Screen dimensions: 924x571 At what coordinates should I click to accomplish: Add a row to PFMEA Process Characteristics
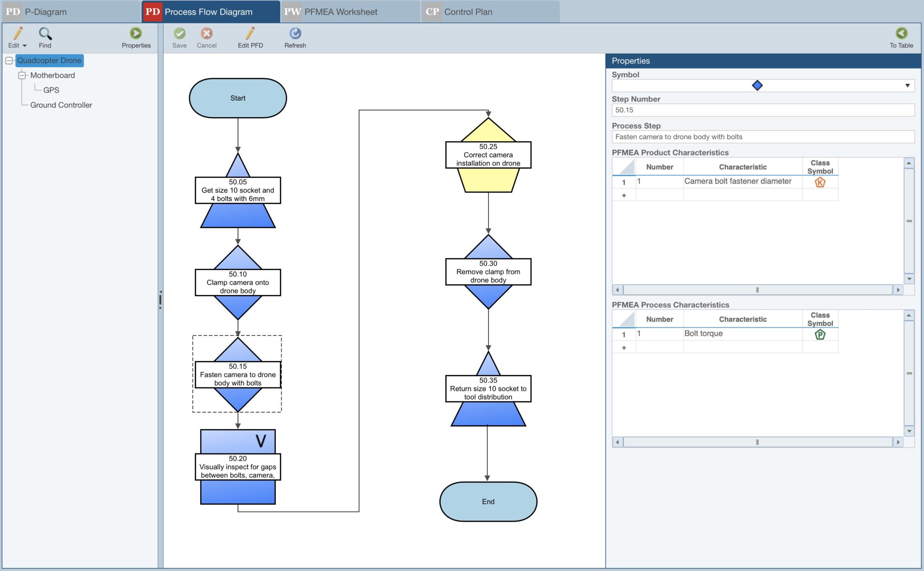(624, 347)
